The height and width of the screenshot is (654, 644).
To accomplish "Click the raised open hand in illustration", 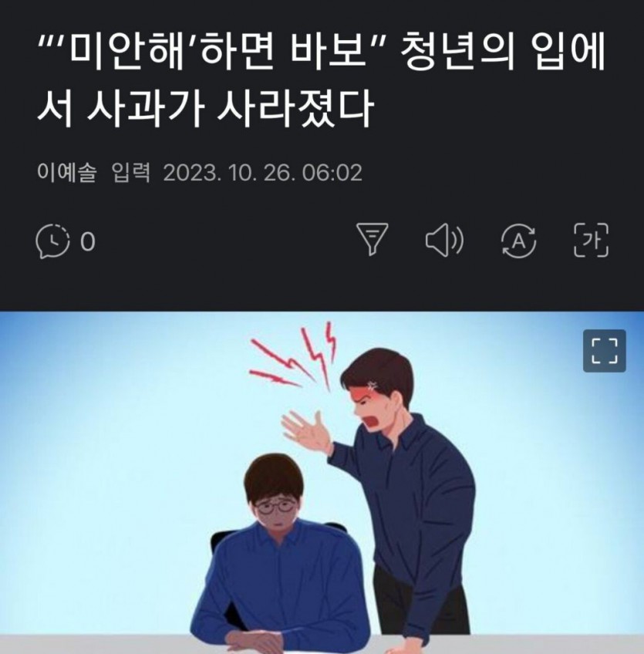I will tap(306, 430).
